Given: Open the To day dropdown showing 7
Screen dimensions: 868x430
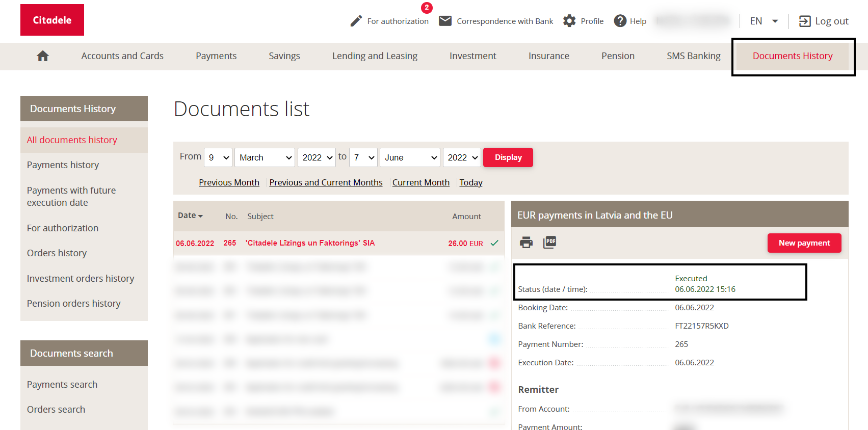Looking at the screenshot, I should tap(363, 157).
